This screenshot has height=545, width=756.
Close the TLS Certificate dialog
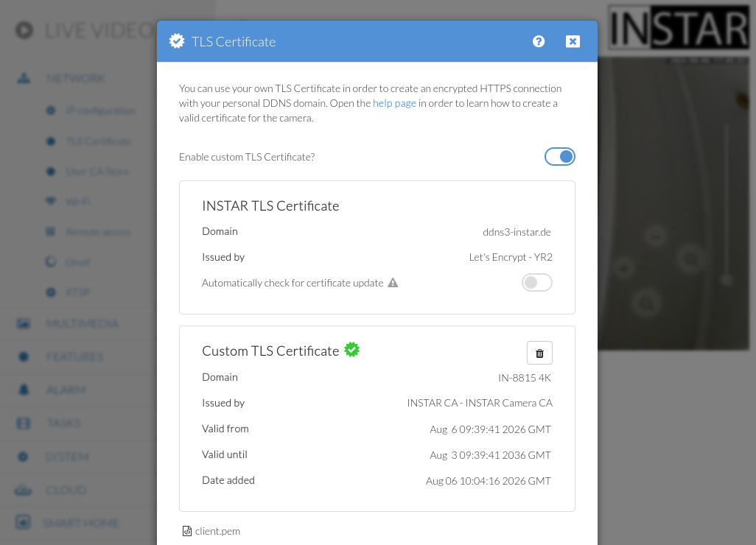coord(573,41)
